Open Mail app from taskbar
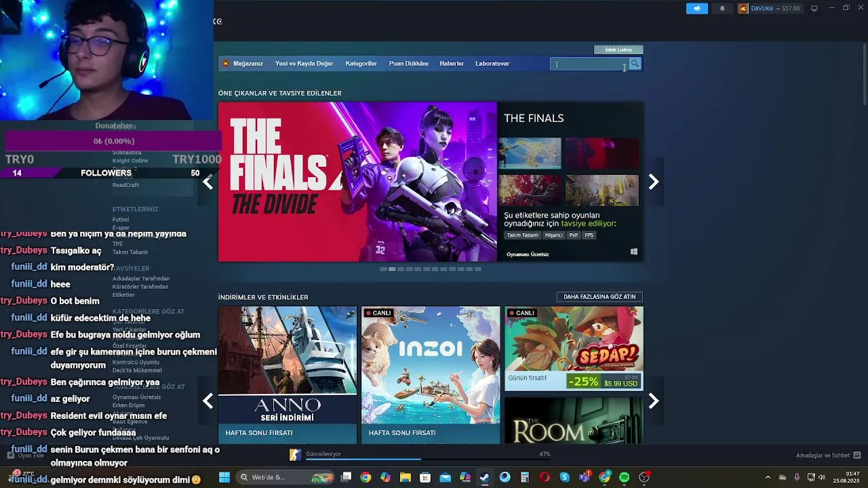 point(445,477)
